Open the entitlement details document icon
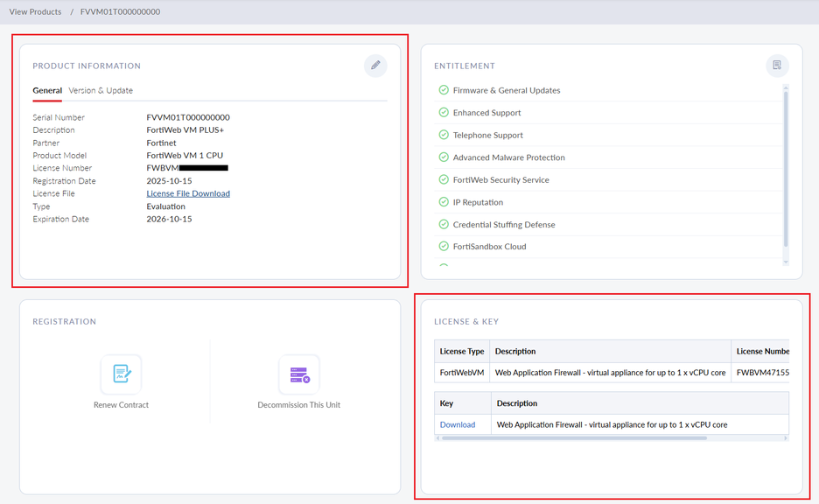Screen dimensions: 819x504 coord(777,66)
